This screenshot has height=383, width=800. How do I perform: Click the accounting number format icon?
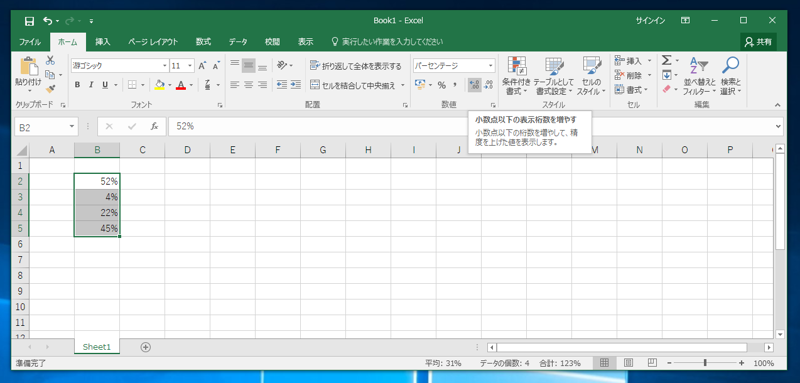click(420, 85)
